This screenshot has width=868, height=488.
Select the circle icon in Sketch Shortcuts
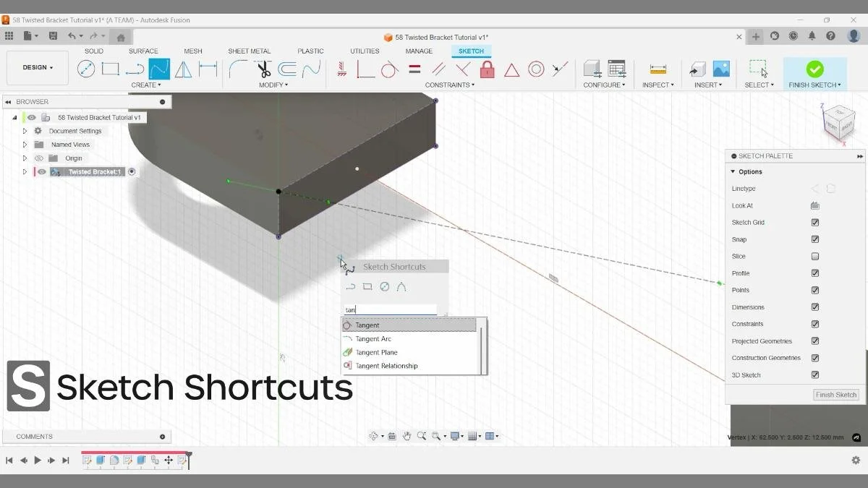pyautogui.click(x=385, y=286)
